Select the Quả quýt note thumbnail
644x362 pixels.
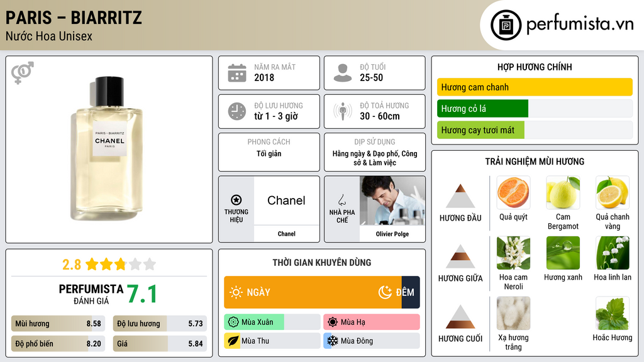513,192
